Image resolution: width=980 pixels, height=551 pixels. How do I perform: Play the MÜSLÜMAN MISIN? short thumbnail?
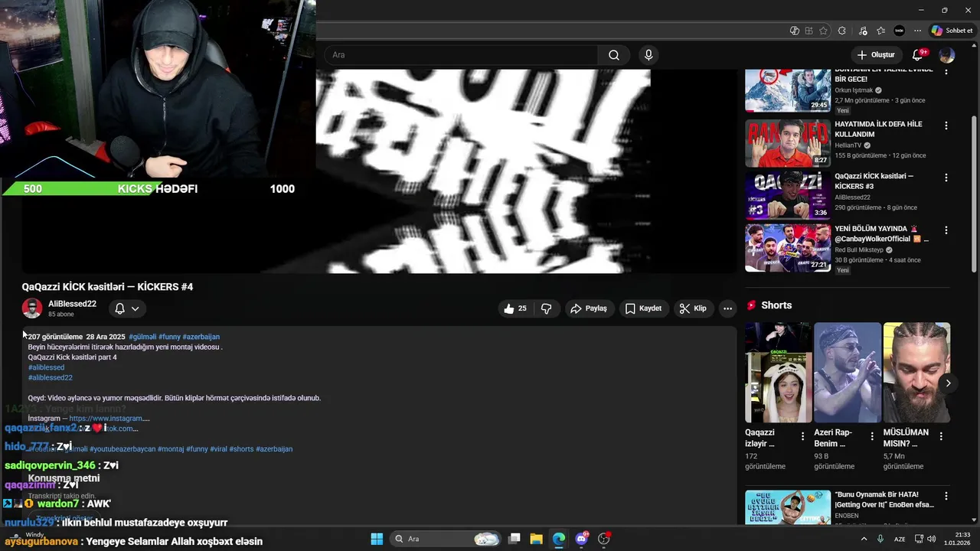916,373
